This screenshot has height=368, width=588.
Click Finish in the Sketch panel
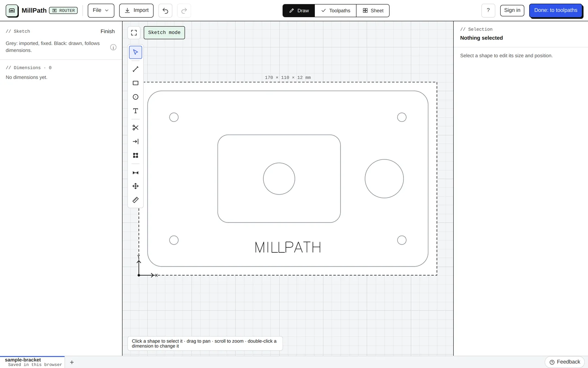(108, 31)
